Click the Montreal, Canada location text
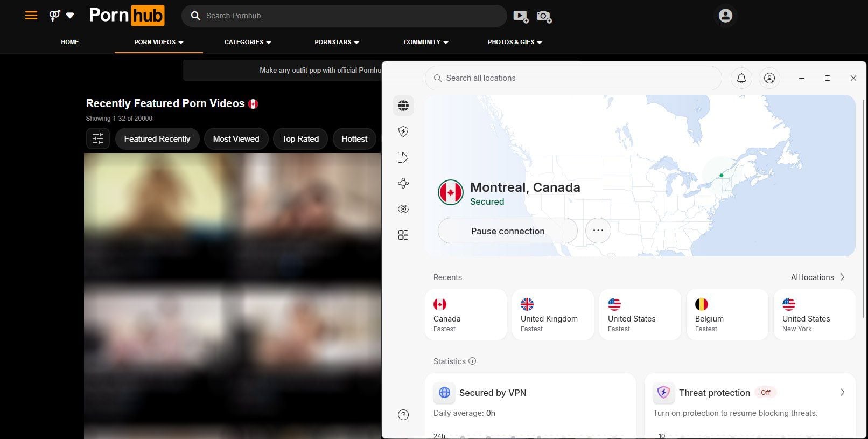This screenshot has height=439, width=868. [525, 187]
